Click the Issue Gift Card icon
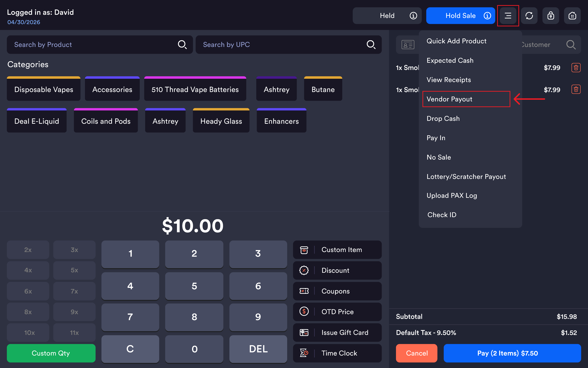This screenshot has height=368, width=588. pyautogui.click(x=304, y=333)
